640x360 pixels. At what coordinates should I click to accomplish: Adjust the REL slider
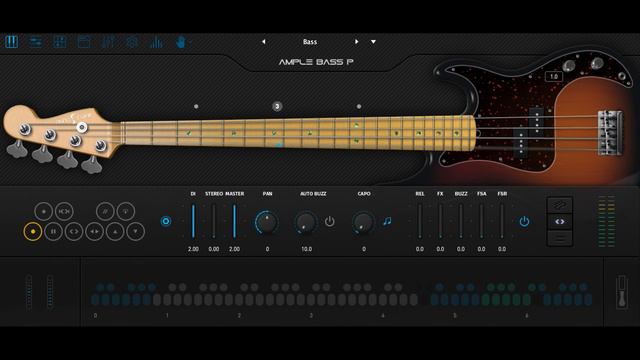pyautogui.click(x=420, y=221)
